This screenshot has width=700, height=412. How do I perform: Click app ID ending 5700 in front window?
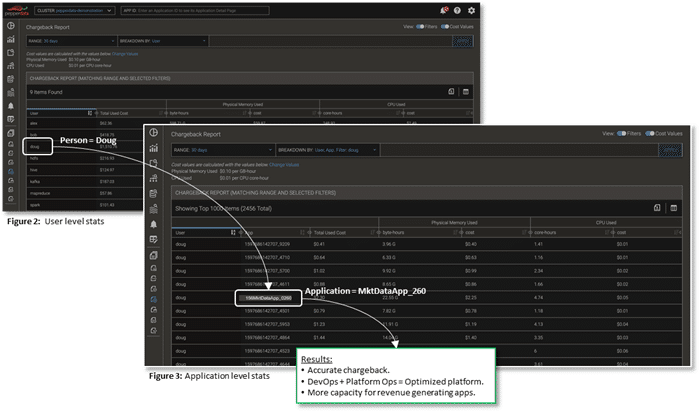pyautogui.click(x=267, y=271)
